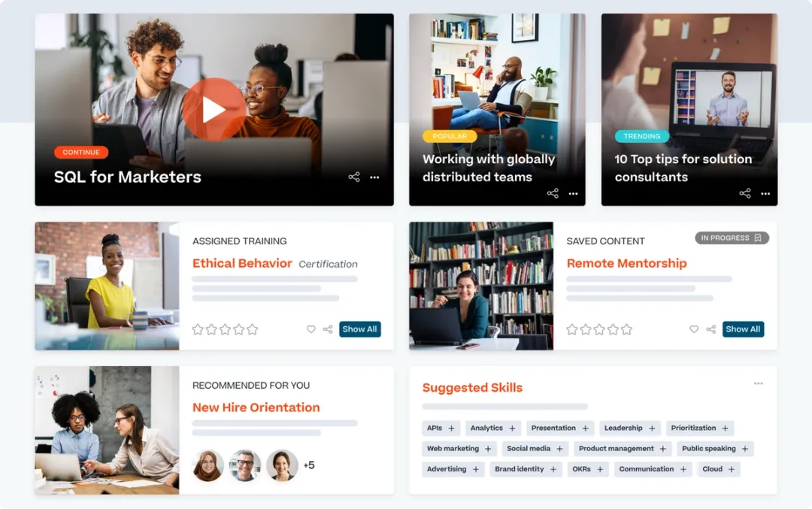Share Working with globally distributed teams
812x509 pixels.
click(553, 193)
